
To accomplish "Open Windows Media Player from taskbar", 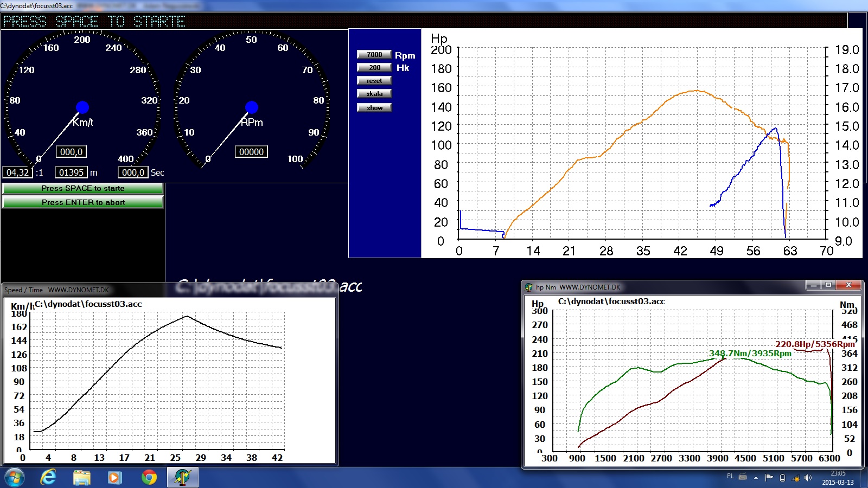I will click(114, 478).
